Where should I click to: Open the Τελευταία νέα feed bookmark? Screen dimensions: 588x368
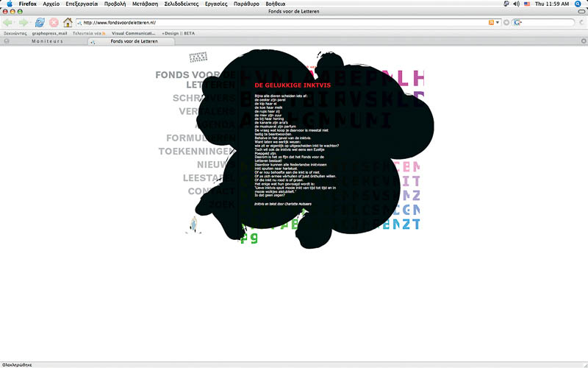click(x=89, y=33)
